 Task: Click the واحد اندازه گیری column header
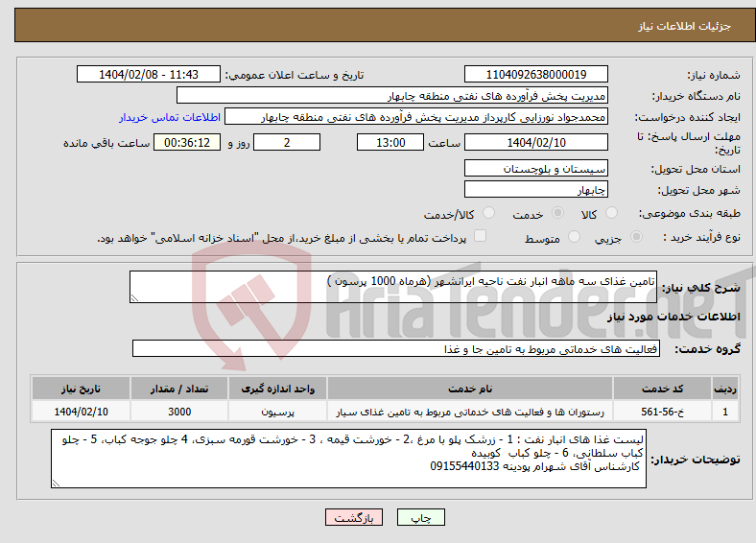(277, 389)
